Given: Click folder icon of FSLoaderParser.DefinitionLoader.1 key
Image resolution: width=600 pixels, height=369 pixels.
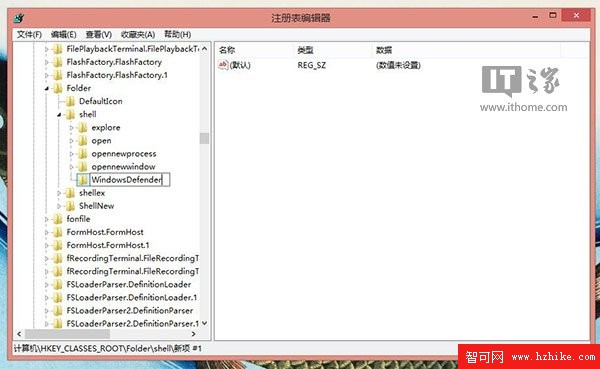Looking at the screenshot, I should pos(57,297).
